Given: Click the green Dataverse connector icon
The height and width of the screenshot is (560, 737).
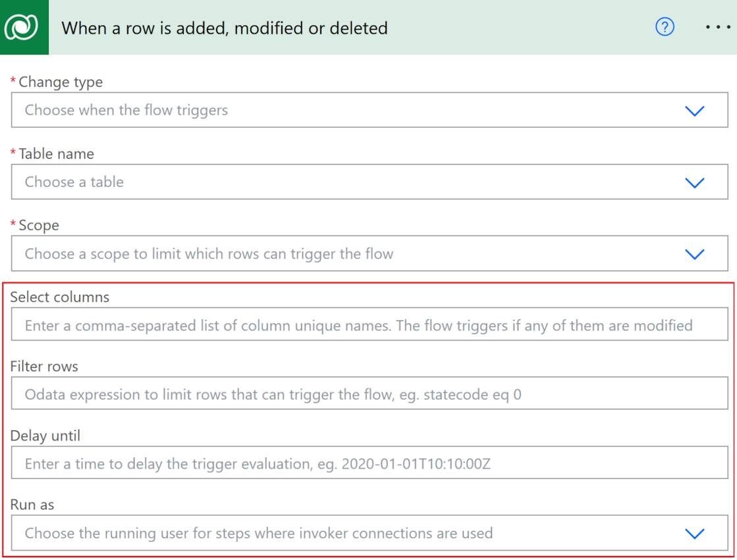Looking at the screenshot, I should pyautogui.click(x=24, y=27).
